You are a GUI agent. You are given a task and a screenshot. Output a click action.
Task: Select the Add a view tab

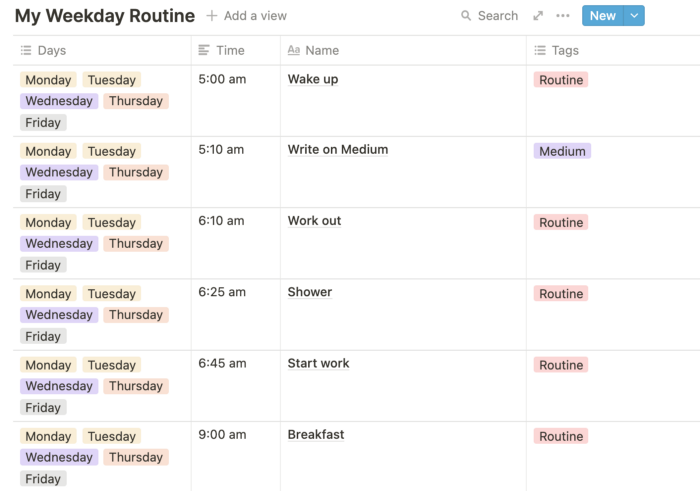click(246, 16)
